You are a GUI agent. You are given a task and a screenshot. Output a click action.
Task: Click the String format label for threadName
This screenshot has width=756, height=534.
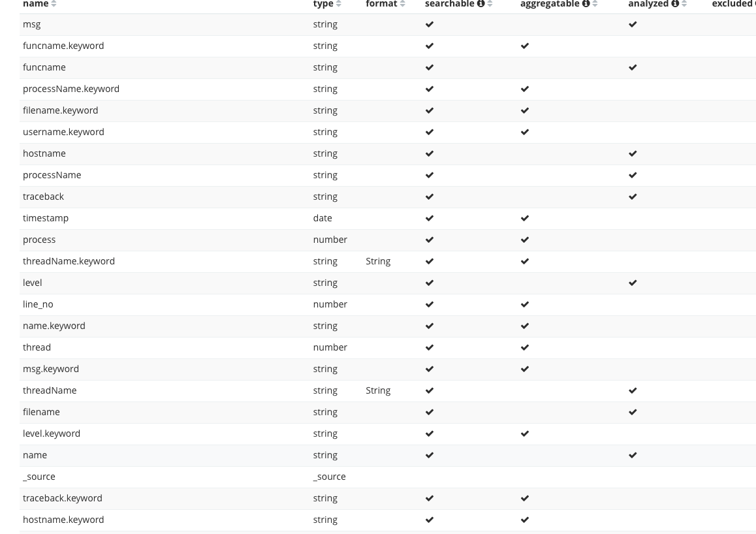tap(378, 390)
